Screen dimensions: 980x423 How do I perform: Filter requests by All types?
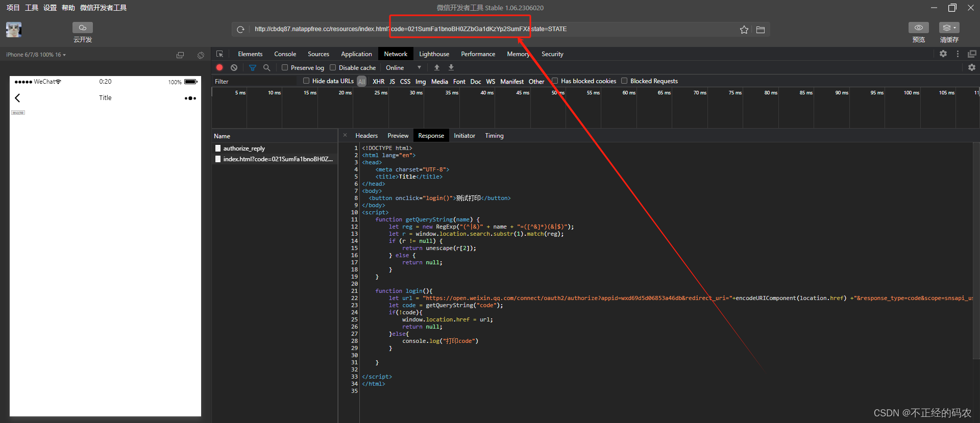click(x=362, y=81)
